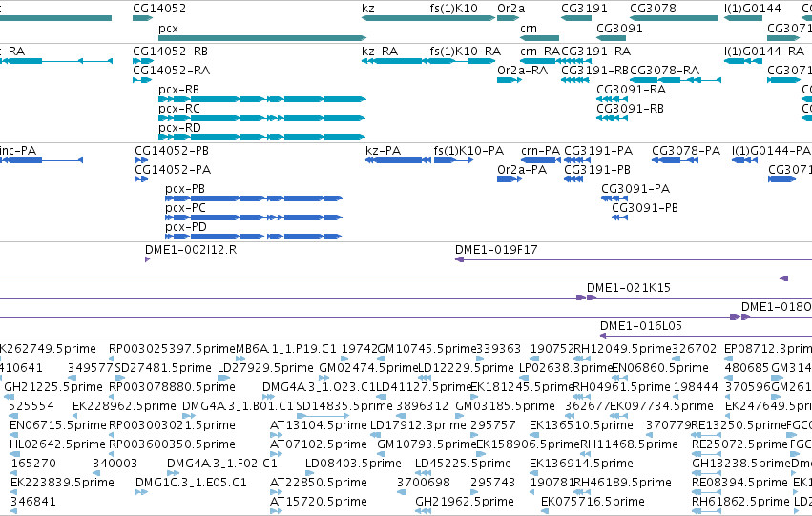Select the l(1)G0144-PA protein
812x516 pixels.
click(x=744, y=160)
